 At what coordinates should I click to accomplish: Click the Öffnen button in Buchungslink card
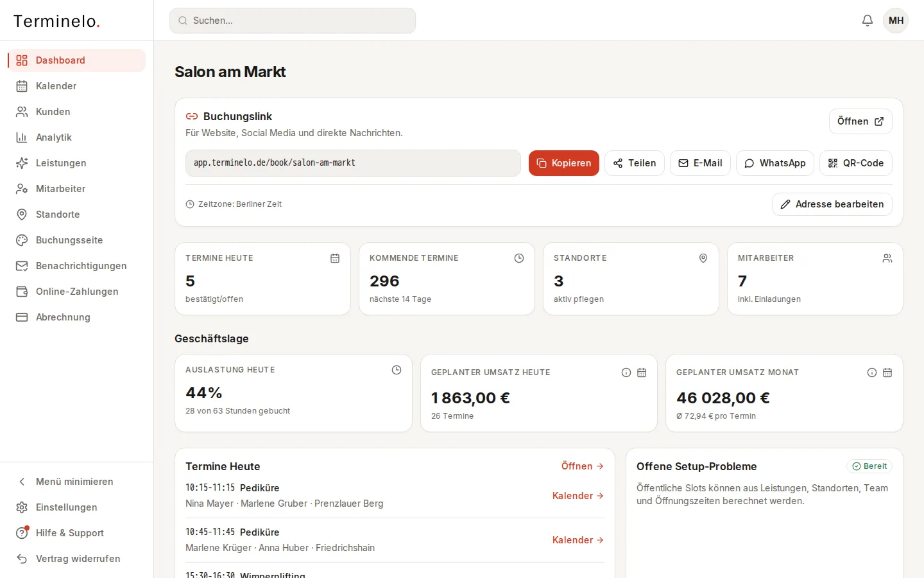click(x=860, y=121)
